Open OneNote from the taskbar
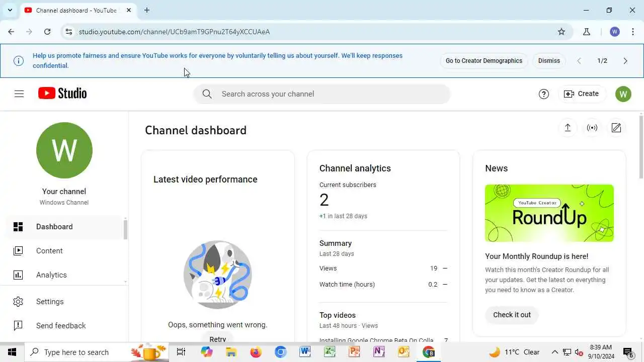This screenshot has width=644, height=362. click(x=379, y=352)
